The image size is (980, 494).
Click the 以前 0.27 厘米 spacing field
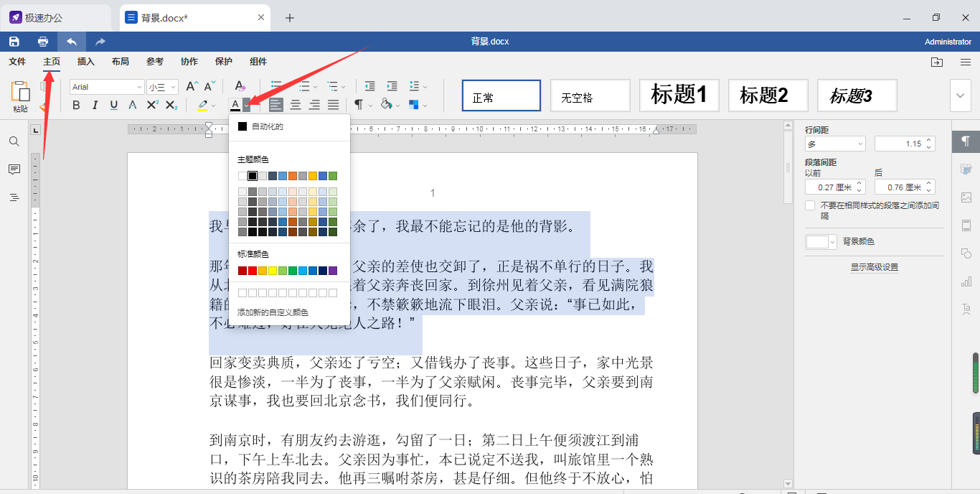coord(835,187)
